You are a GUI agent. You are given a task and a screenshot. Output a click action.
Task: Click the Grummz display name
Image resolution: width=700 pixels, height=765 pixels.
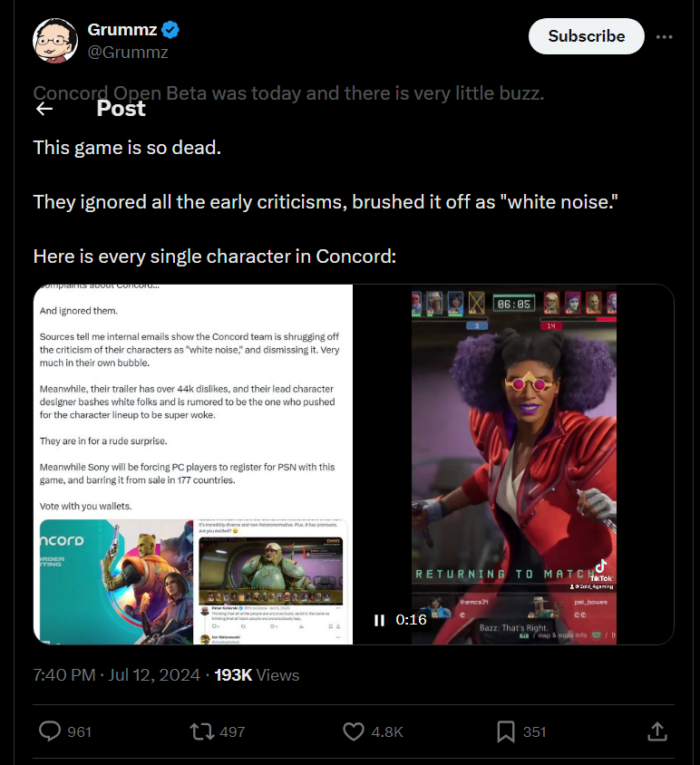[x=122, y=30]
